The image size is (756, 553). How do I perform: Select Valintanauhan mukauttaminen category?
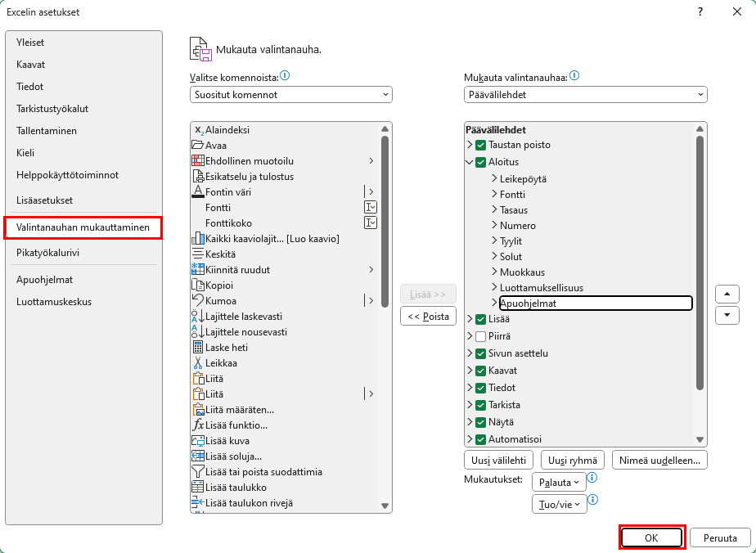tap(83, 227)
